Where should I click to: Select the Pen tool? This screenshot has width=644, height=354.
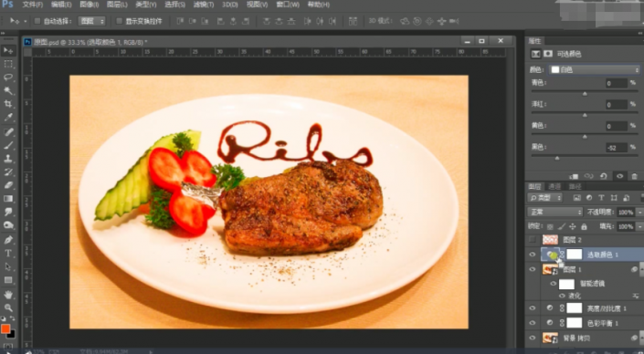pyautogui.click(x=8, y=240)
